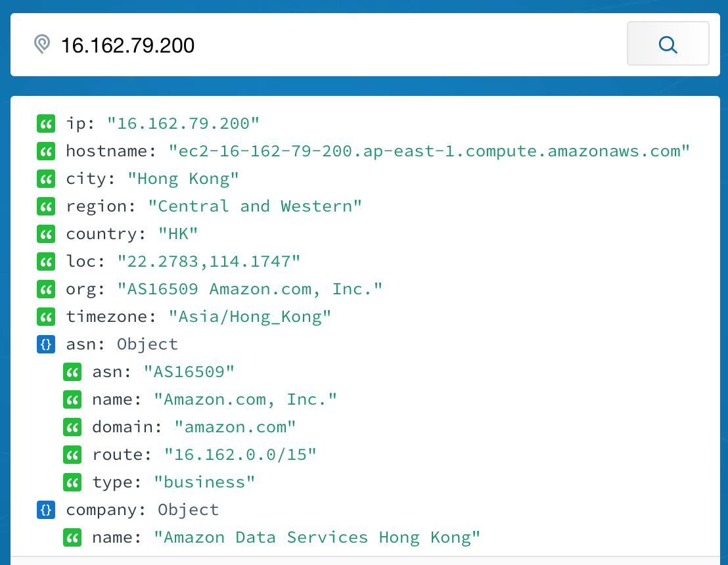This screenshot has width=728, height=565.
Task: Click the string icon beside country
Action: (46, 234)
